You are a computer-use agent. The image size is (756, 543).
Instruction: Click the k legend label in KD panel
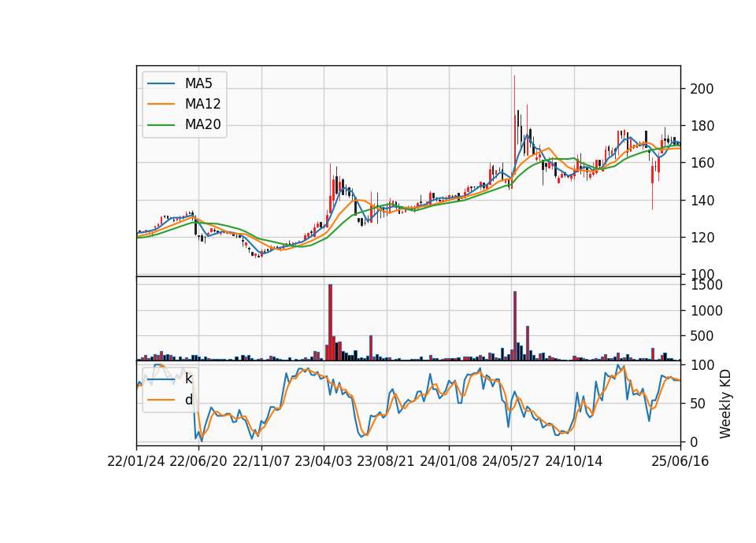188,379
